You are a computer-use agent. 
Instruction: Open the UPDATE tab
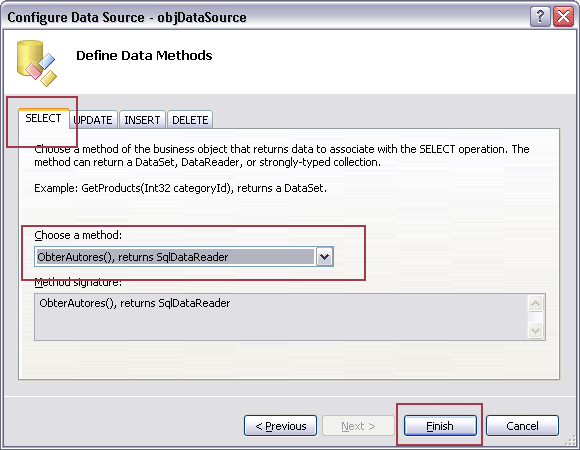93,120
